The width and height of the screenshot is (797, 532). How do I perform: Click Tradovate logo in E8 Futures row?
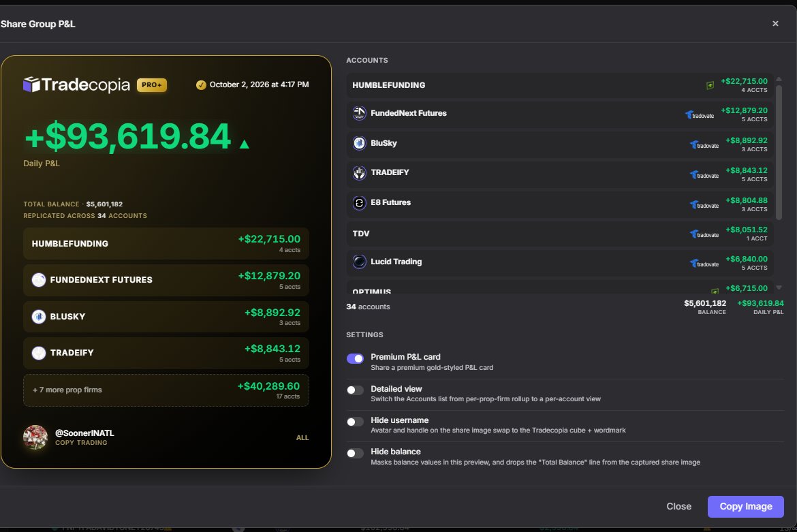[x=704, y=205]
